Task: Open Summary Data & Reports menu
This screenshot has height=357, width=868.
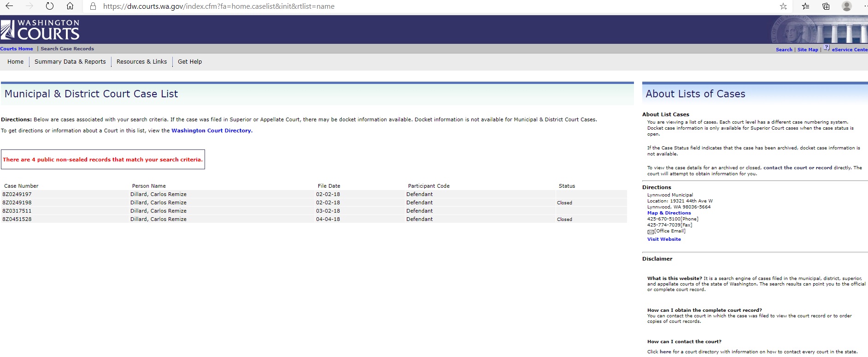Action: (x=70, y=62)
